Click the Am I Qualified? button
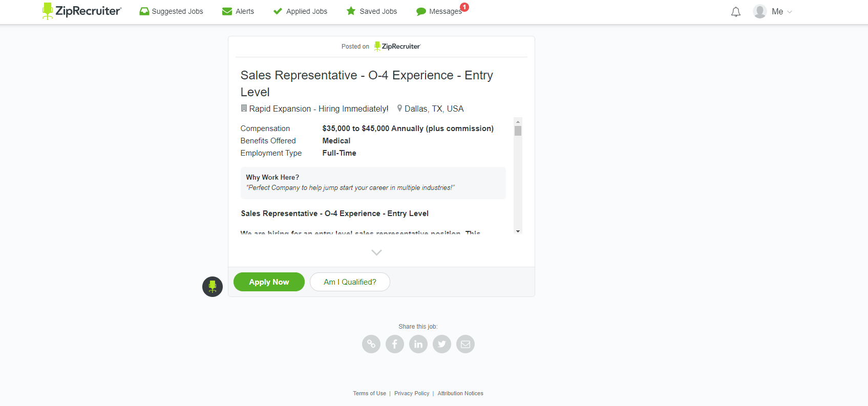The width and height of the screenshot is (868, 406). 350,282
